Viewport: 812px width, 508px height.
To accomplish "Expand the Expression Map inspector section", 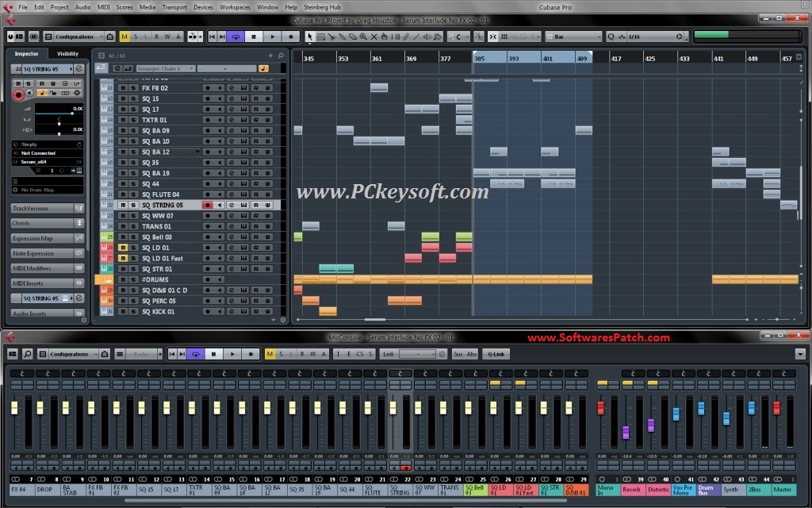I will point(47,238).
